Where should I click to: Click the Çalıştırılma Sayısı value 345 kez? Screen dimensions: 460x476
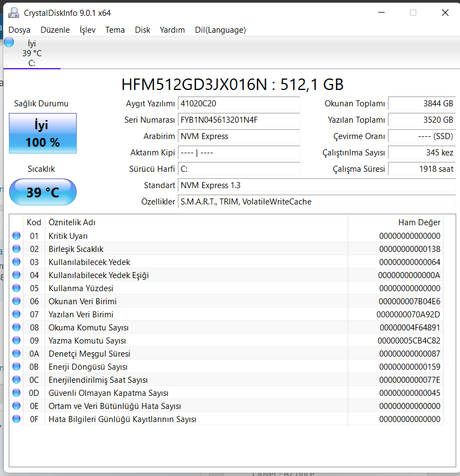click(x=422, y=153)
